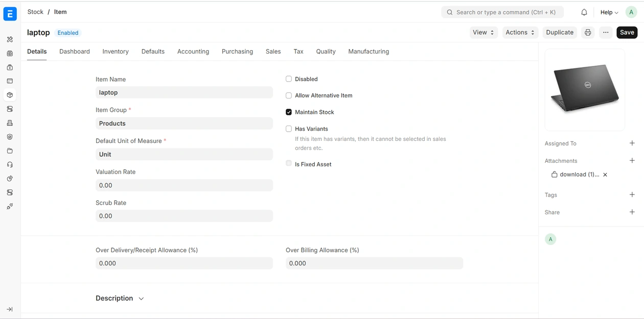The height and width of the screenshot is (319, 644).
Task: Open the Manufacturing tab
Action: [369, 52]
